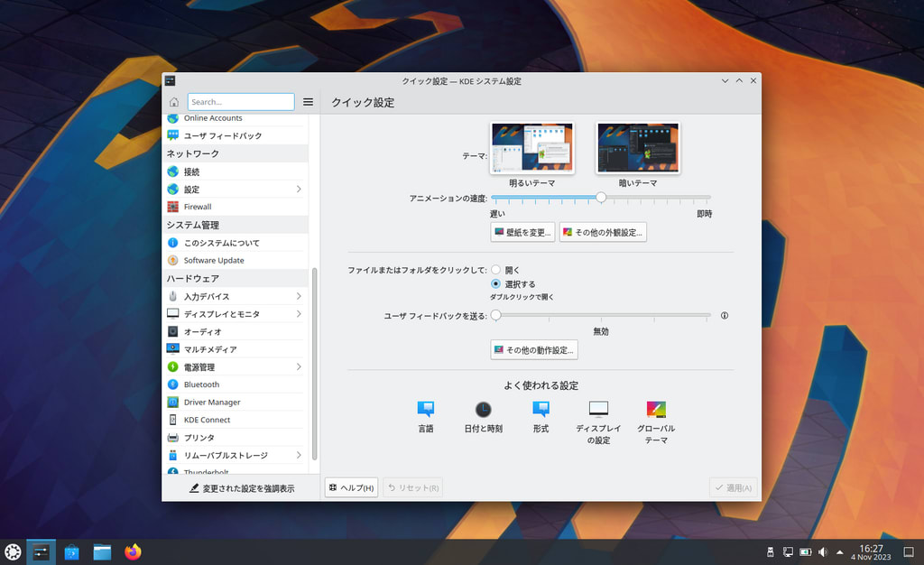924x565 pixels.
Task: Click the volume icon in system tray
Action: point(823,552)
